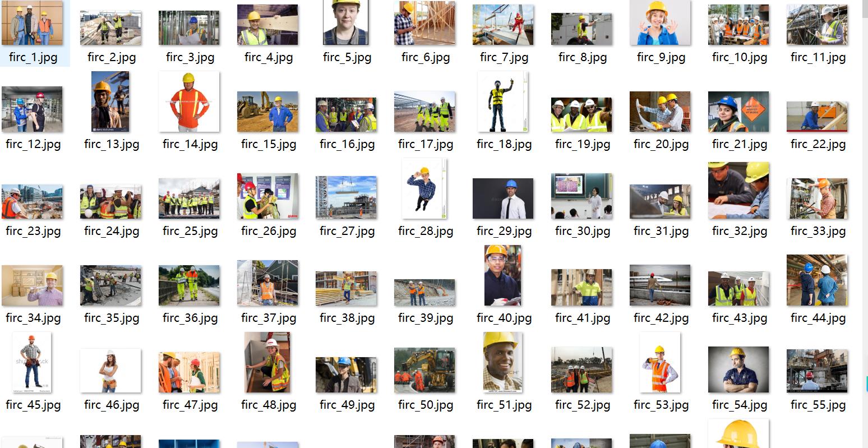Image resolution: width=868 pixels, height=448 pixels.
Task: Choose the firc_39.jpg thumbnail
Action: 424,293
